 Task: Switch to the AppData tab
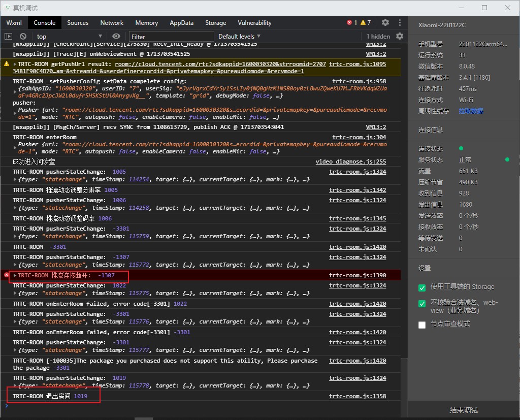pyautogui.click(x=181, y=22)
